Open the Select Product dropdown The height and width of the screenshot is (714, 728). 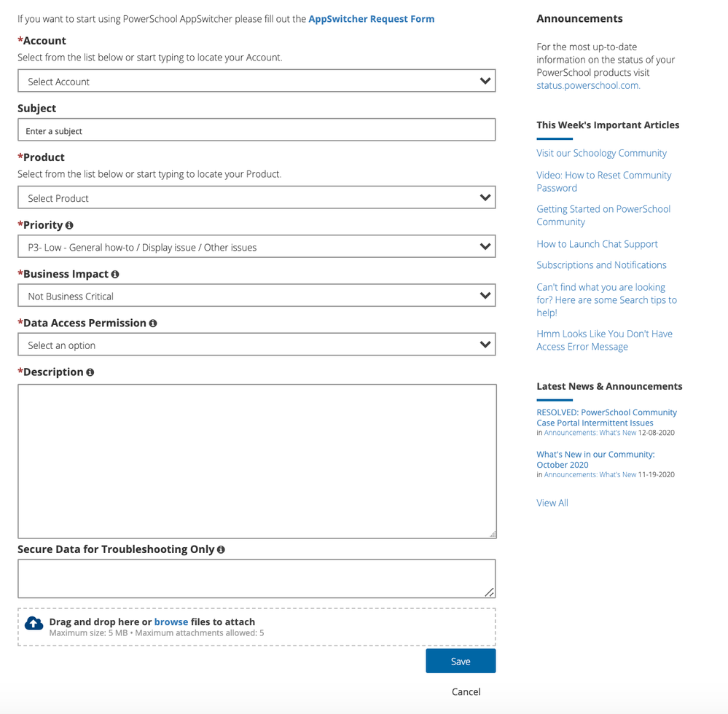point(257,197)
